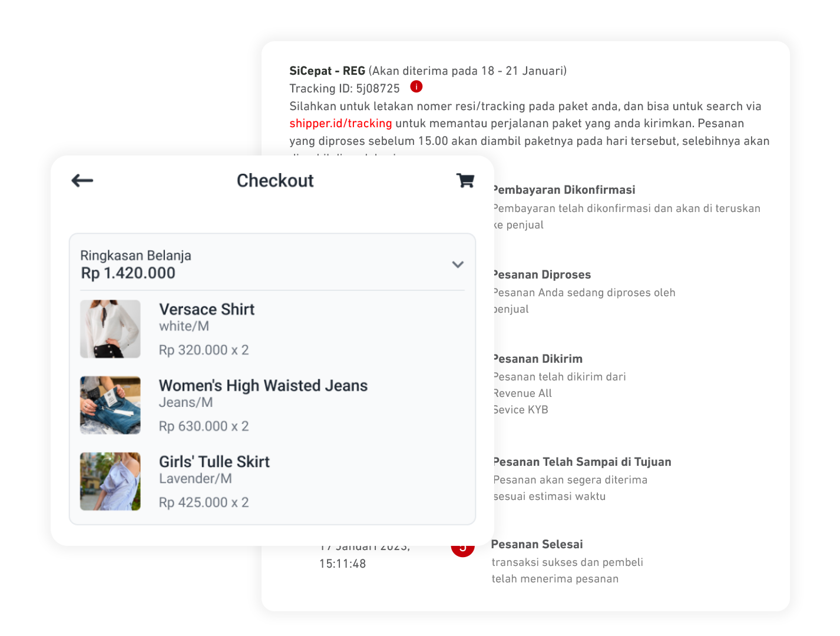Select the Girls' Tulle Skirt thumbnail
840x636 pixels.
coord(110,481)
